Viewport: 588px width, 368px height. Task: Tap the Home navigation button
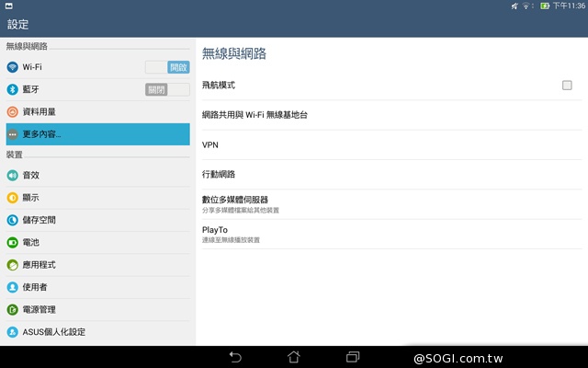pyautogui.click(x=294, y=357)
